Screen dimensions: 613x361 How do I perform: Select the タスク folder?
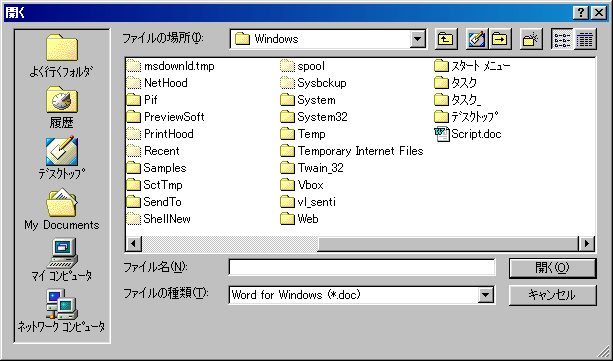tap(456, 83)
